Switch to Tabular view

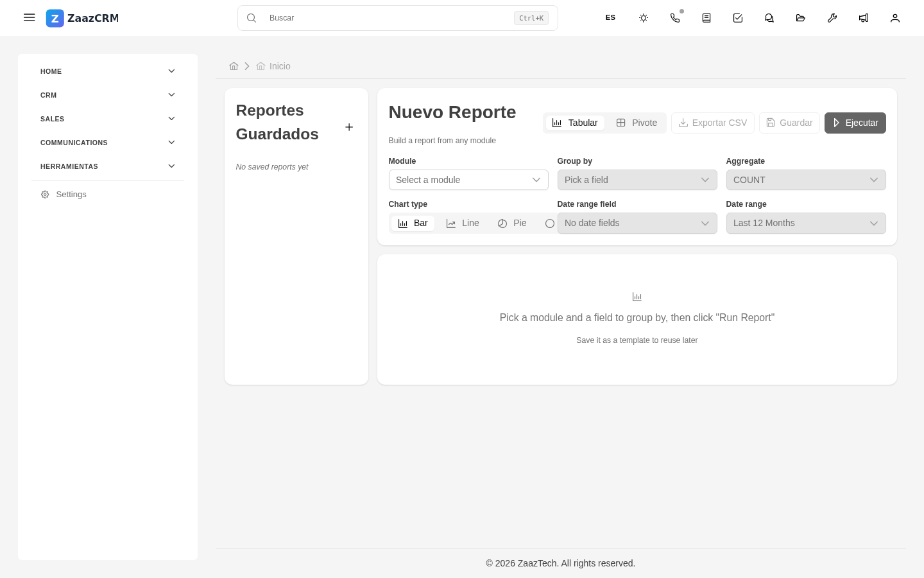pos(575,123)
